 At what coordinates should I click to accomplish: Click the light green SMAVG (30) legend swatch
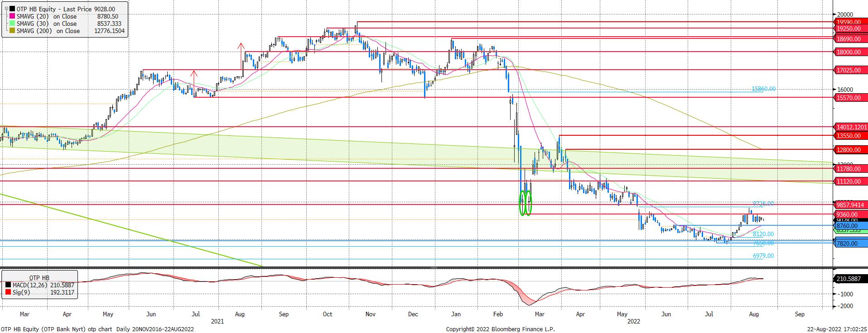coord(12,24)
